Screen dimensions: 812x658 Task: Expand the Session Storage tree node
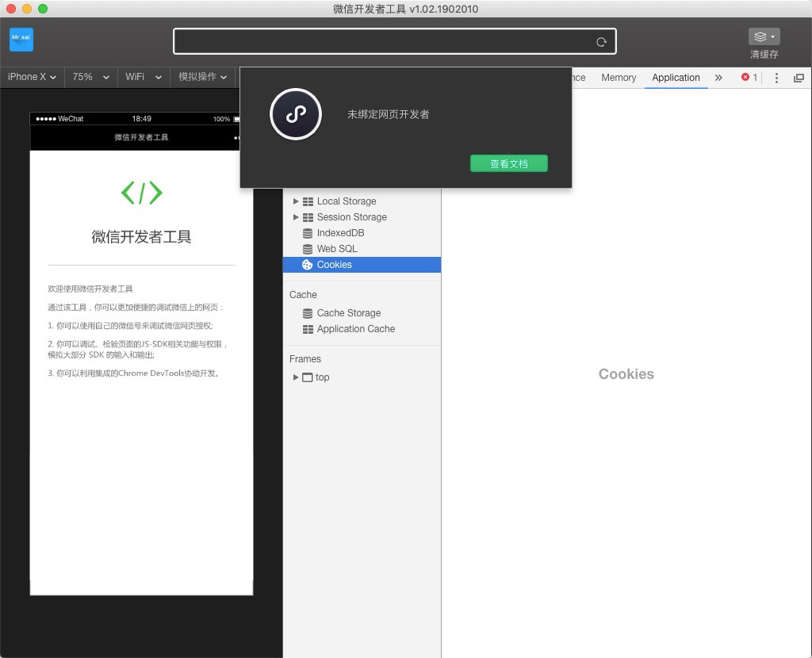[296, 217]
